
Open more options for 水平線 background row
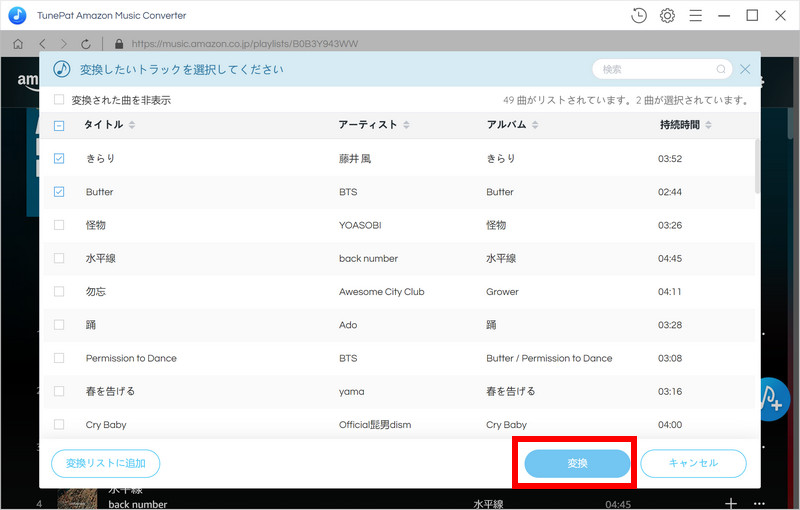point(759,504)
